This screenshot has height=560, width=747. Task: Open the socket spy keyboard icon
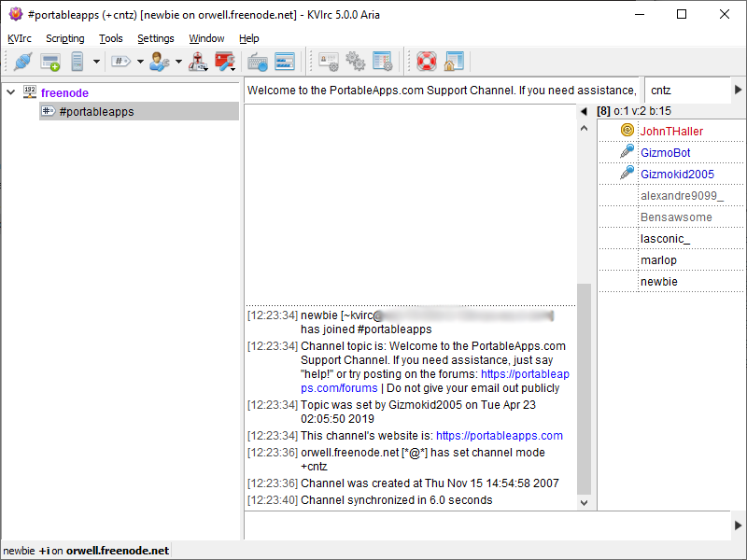point(258,63)
